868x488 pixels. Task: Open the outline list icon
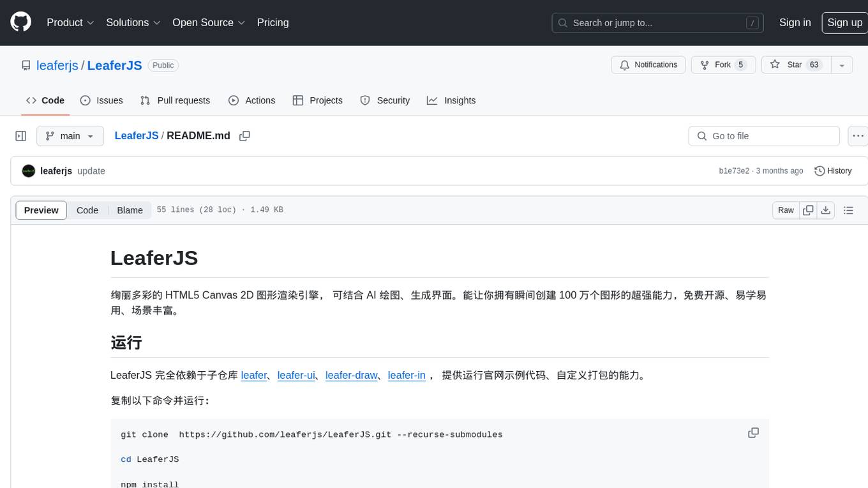pos(848,210)
